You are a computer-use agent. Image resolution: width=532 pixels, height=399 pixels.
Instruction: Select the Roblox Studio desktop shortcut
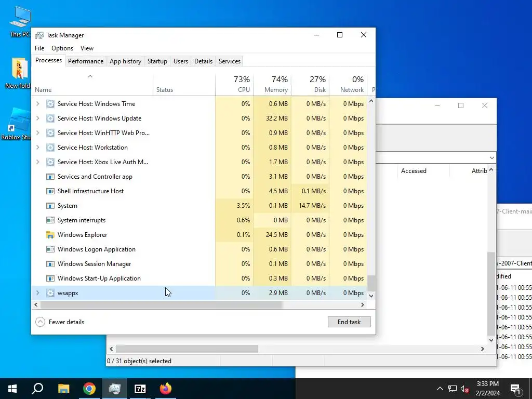16,124
